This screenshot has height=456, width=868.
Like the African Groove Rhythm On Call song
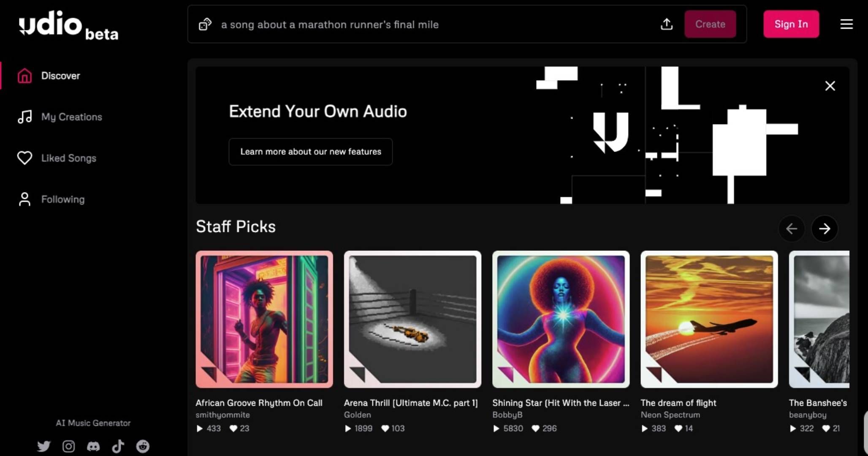tap(233, 428)
